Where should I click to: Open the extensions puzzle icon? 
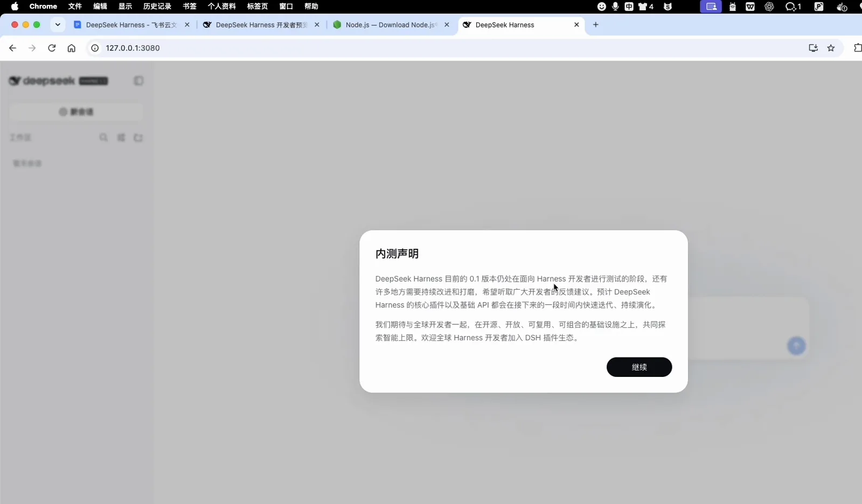point(858,48)
